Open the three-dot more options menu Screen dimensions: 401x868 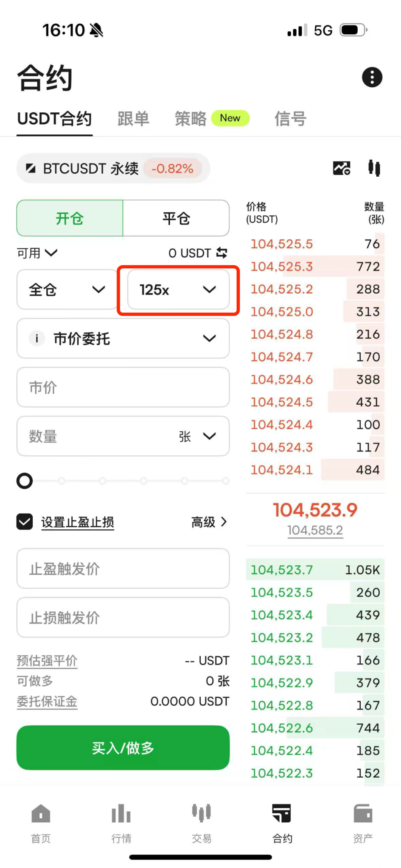pyautogui.click(x=372, y=78)
